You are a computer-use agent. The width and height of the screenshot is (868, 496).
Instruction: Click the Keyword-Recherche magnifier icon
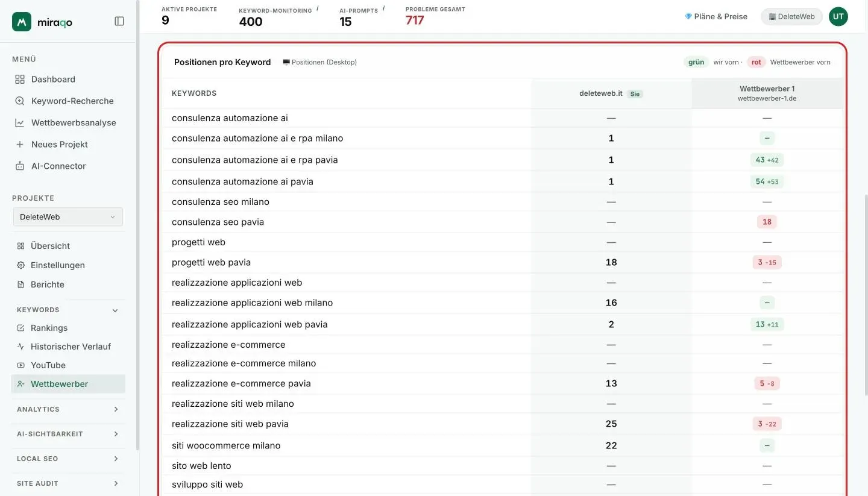[x=20, y=101]
